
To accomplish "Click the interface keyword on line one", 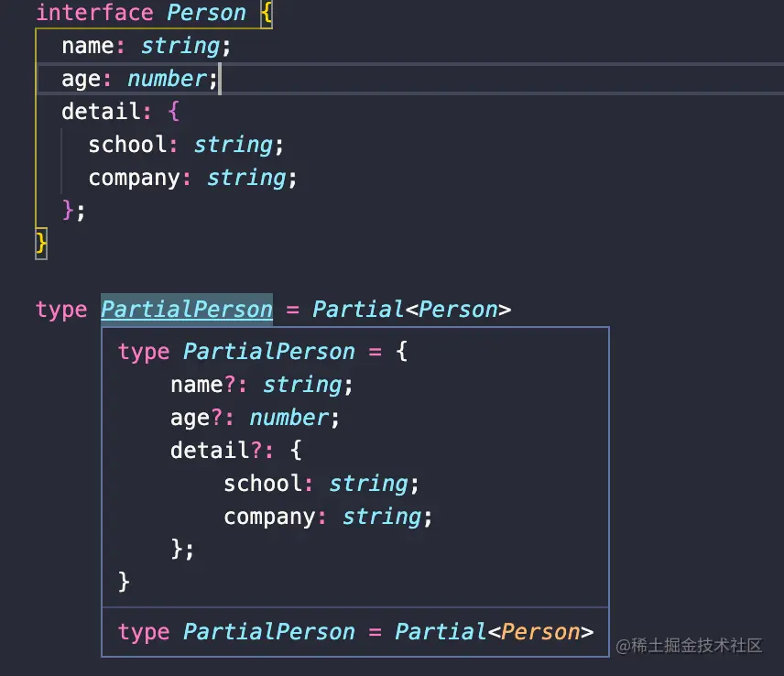I will point(94,13).
